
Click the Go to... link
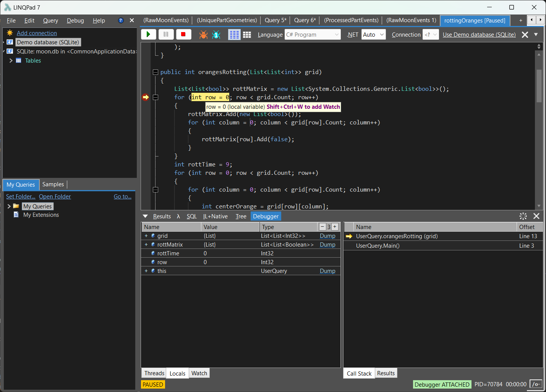pos(123,197)
